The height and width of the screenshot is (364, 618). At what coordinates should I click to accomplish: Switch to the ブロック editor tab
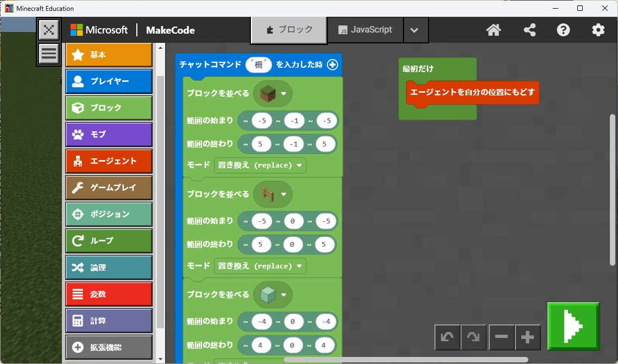coord(289,30)
